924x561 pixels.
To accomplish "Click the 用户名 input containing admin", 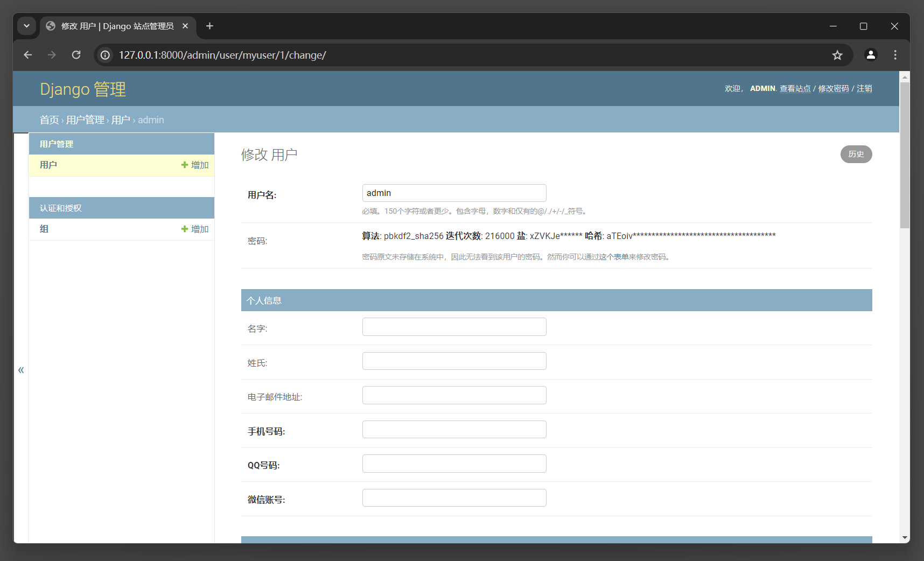I will click(454, 193).
